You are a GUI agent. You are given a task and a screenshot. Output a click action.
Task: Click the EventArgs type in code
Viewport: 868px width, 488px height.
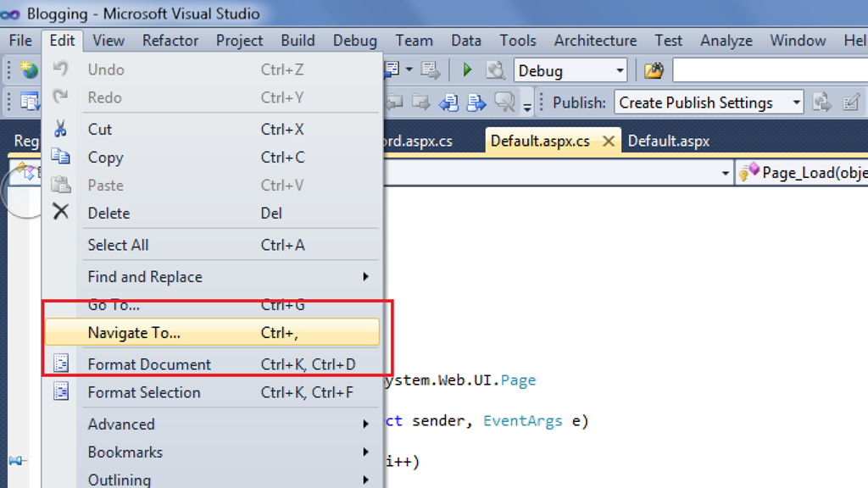[x=522, y=420]
